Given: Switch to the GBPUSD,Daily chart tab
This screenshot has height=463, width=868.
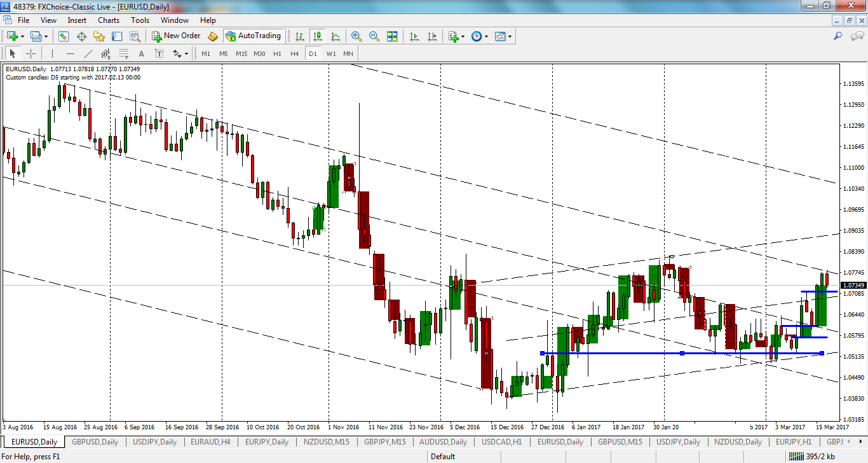Looking at the screenshot, I should tap(95, 441).
